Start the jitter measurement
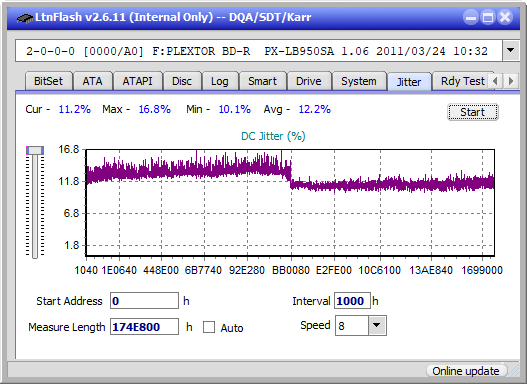 [473, 112]
